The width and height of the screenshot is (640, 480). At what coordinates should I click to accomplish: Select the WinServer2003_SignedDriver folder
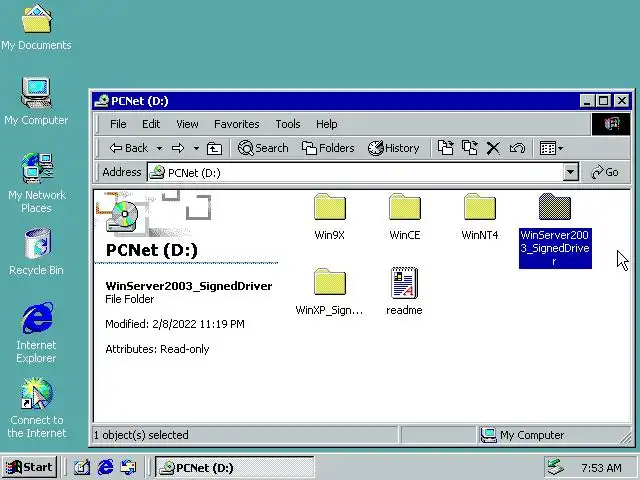555,230
